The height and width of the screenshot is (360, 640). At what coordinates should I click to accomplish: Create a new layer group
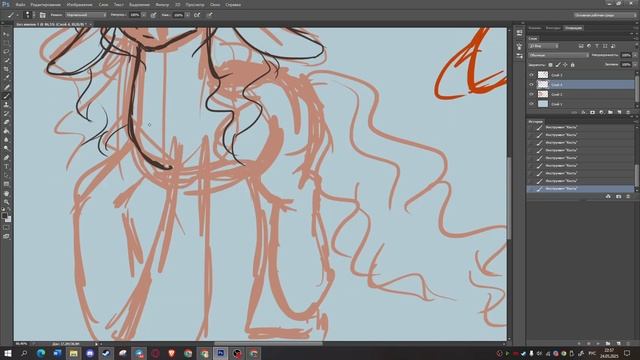(610, 112)
